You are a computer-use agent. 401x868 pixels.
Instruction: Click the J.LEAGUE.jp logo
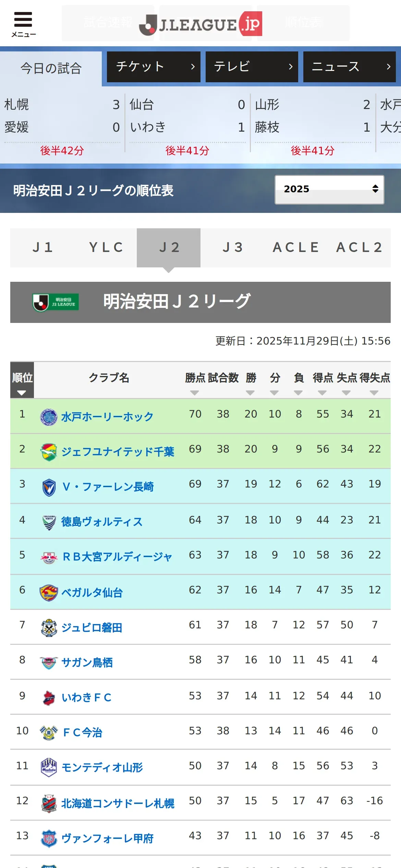[x=200, y=24]
